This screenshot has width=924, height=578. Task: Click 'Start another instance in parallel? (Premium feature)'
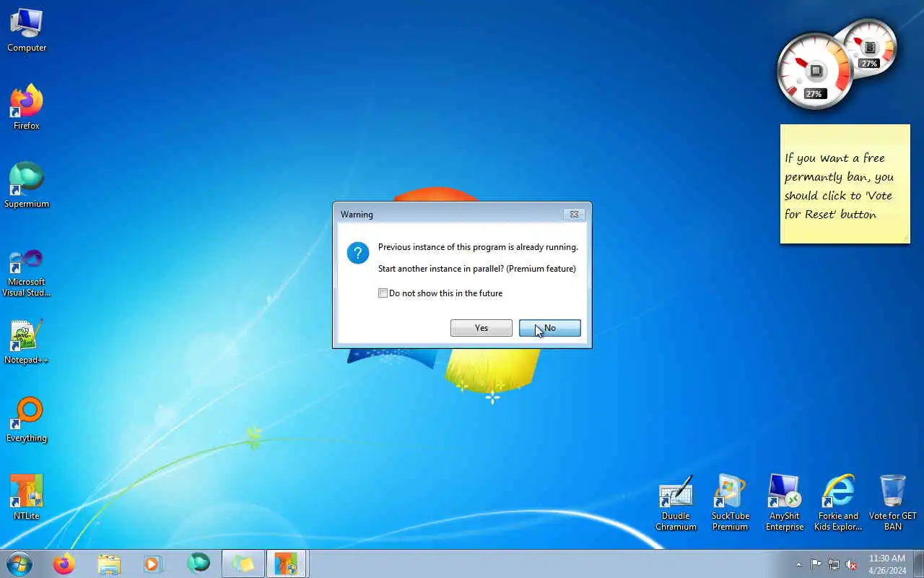pyautogui.click(x=477, y=269)
